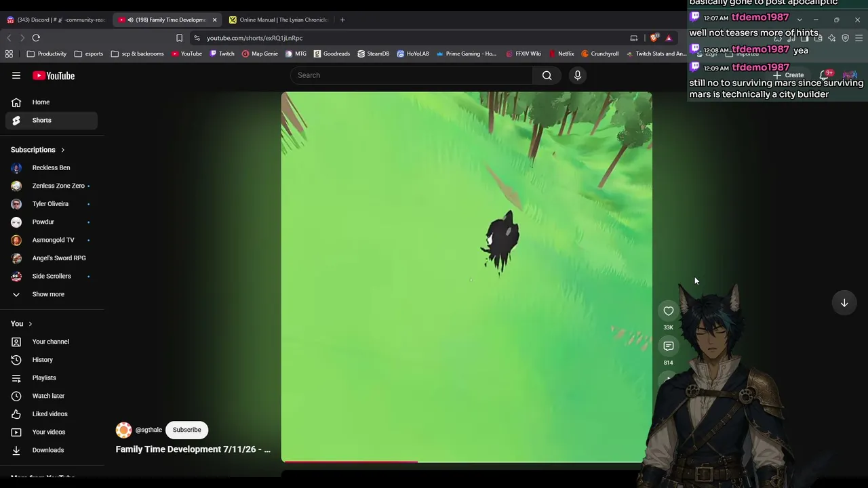This screenshot has width=868, height=488.
Task: Close the Family Time Development tab
Action: click(214, 20)
